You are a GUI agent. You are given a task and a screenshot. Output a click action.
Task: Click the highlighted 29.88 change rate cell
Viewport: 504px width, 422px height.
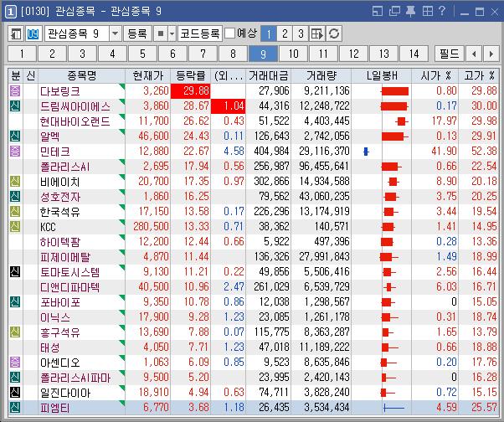190,91
